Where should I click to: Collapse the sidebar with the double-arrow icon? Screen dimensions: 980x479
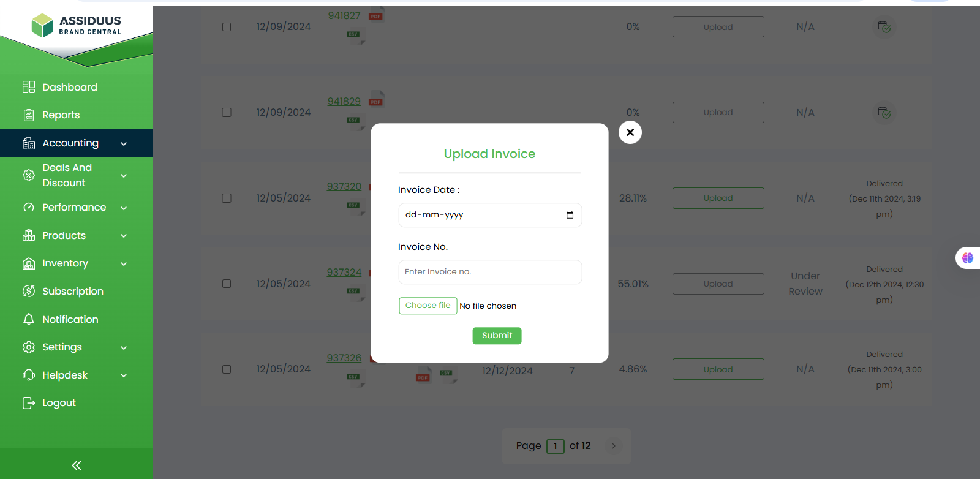coord(77,466)
